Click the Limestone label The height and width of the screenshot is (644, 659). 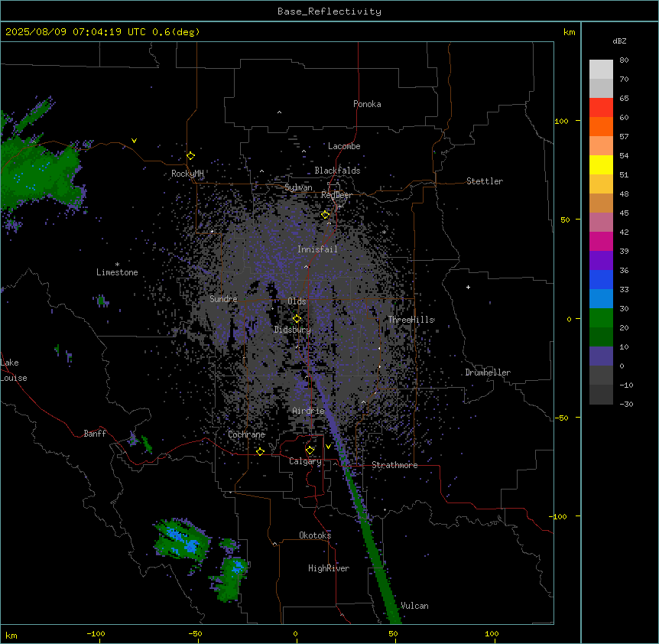117,272
